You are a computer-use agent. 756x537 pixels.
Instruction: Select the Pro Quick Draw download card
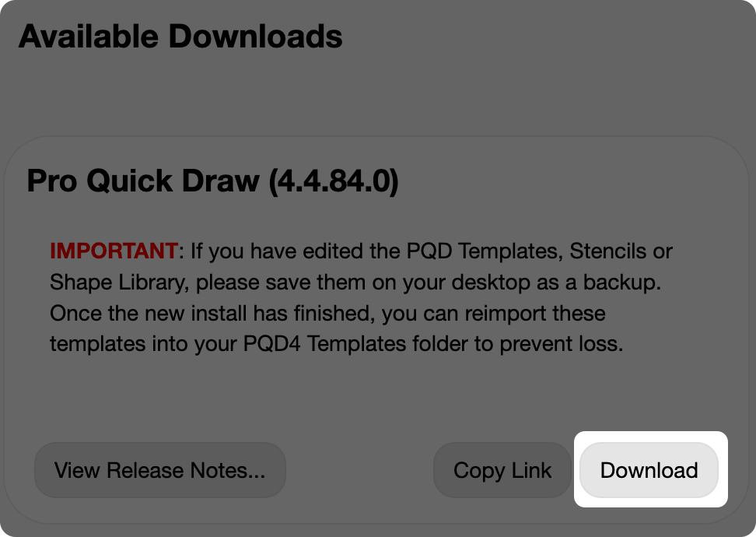pos(378,327)
